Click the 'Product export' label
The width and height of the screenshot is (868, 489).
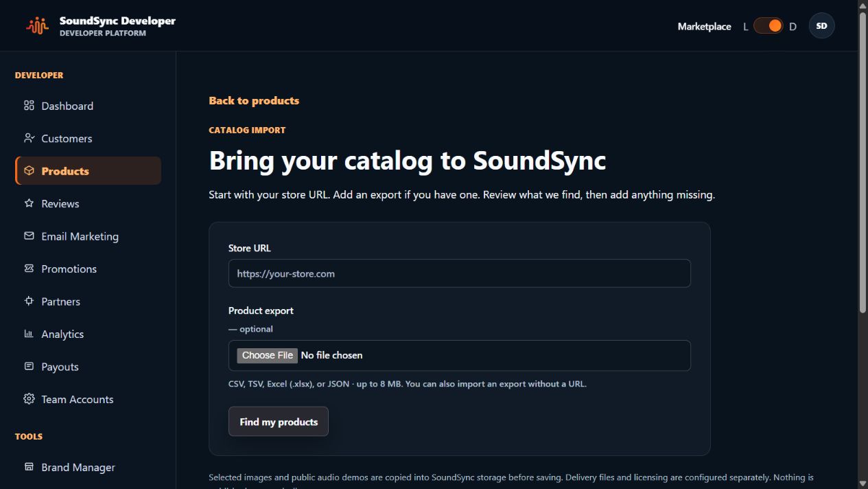[x=261, y=310]
